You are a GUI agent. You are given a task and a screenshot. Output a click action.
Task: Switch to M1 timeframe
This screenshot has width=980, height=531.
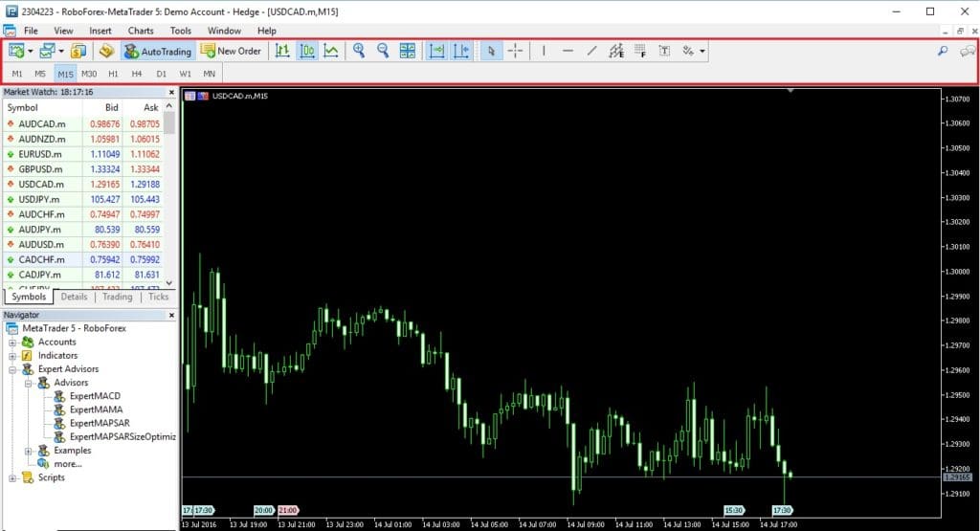[x=17, y=74]
